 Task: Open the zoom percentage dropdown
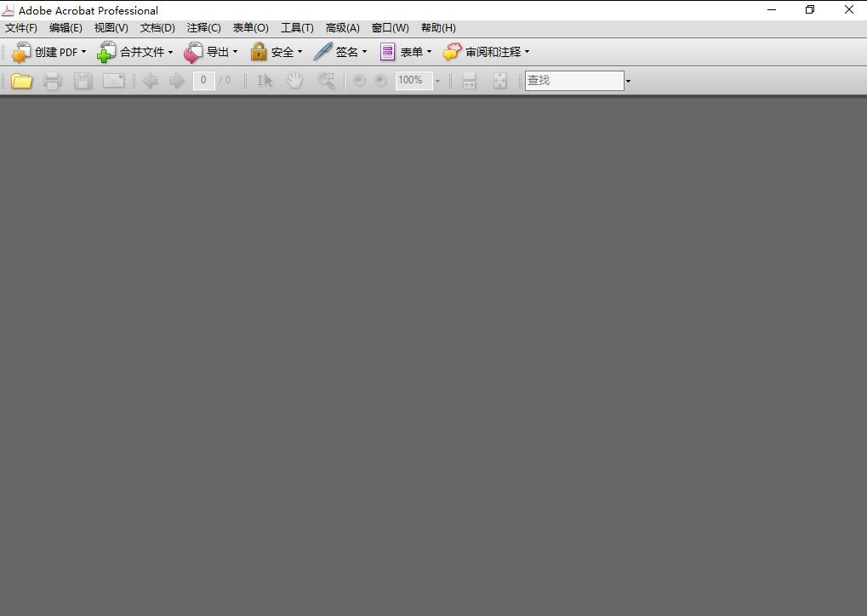tap(437, 80)
